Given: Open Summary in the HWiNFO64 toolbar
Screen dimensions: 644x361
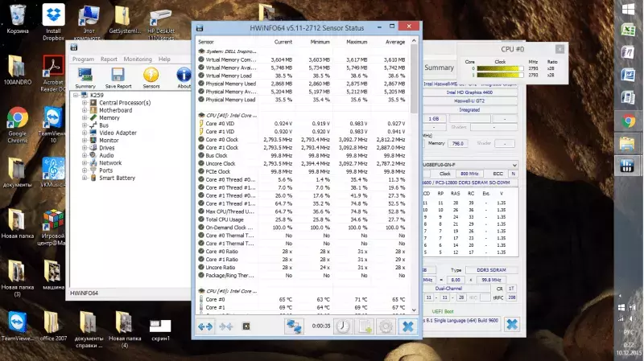Looking at the screenshot, I should (x=85, y=78).
